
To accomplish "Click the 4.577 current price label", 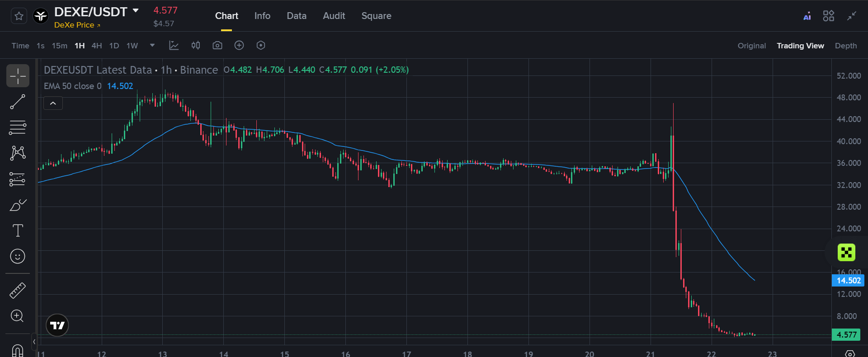I will (846, 335).
